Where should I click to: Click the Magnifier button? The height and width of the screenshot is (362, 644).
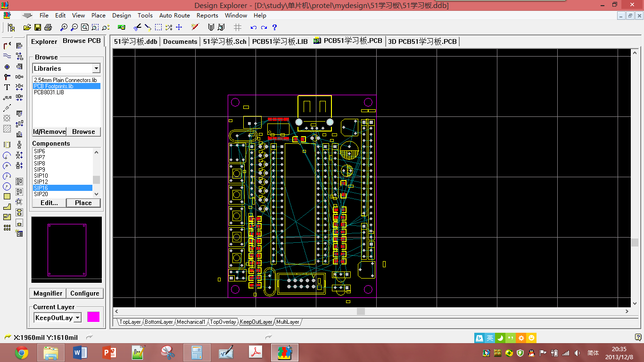coord(48,293)
